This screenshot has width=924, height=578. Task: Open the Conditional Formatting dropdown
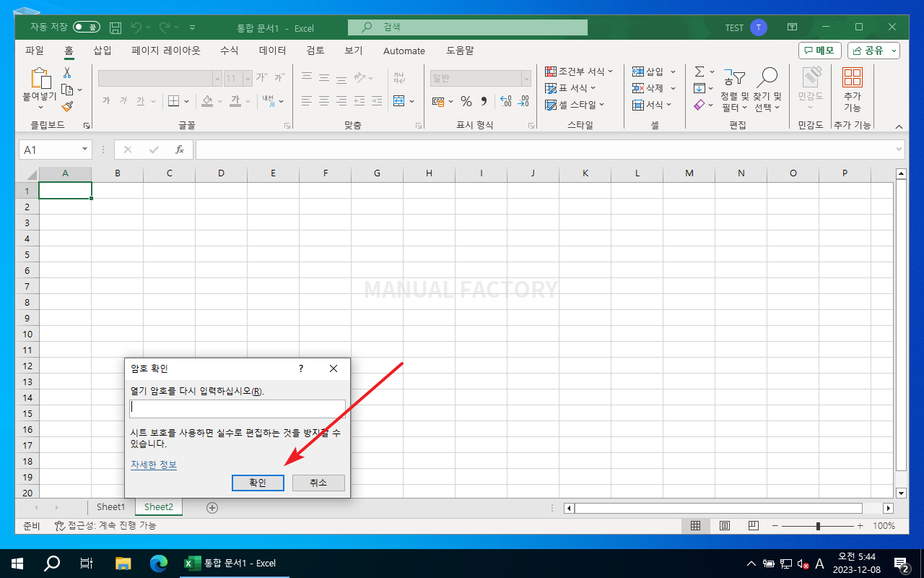(579, 72)
